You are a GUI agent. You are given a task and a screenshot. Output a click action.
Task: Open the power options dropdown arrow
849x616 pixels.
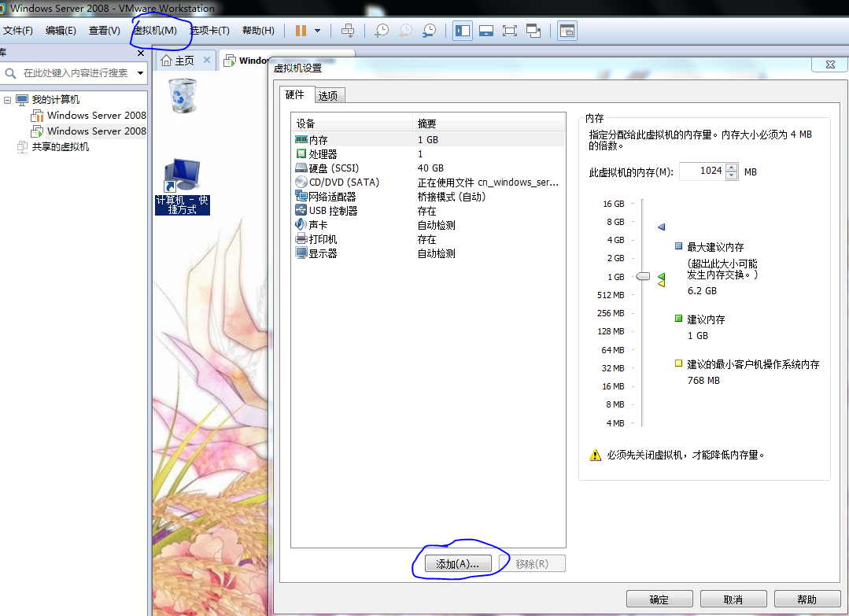317,31
